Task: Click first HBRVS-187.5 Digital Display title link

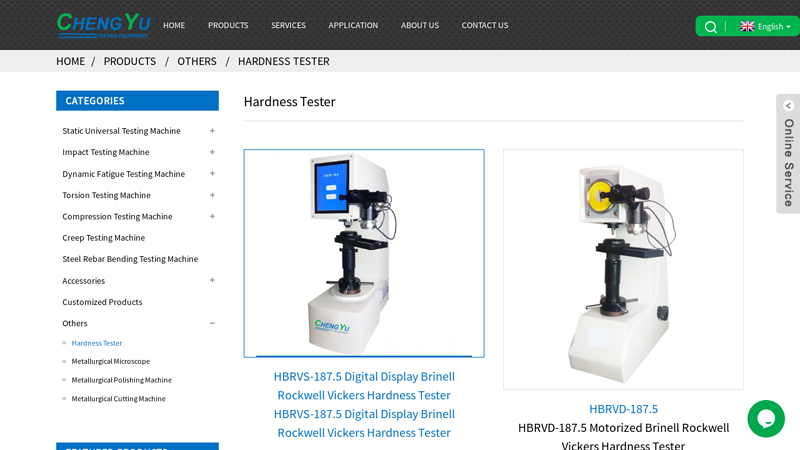Action: [x=364, y=386]
